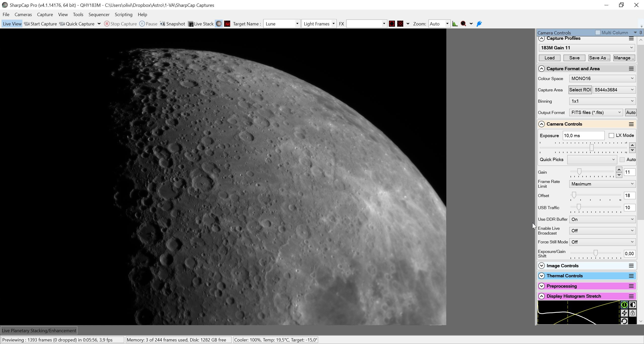Click the lightning auto-stretch icon
Viewport: 644px width, 344px height.
tap(624, 313)
